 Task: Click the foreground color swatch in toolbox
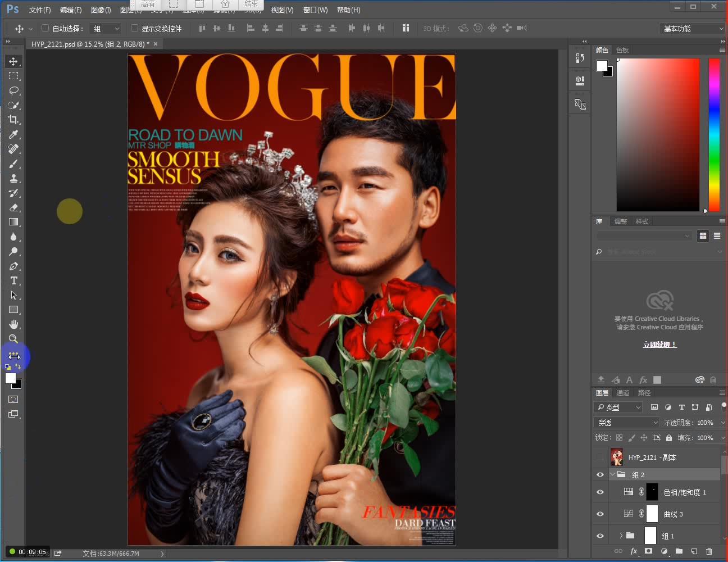click(x=11, y=379)
